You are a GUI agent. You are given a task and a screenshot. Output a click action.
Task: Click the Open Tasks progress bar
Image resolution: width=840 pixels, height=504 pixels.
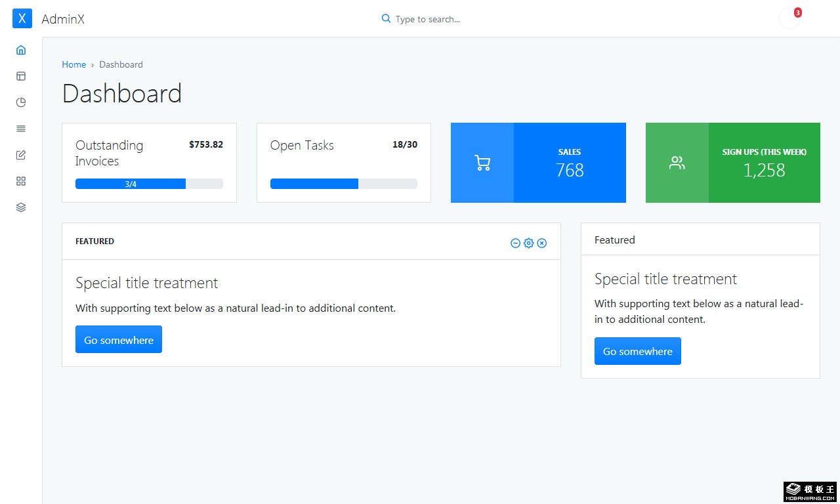click(x=343, y=184)
